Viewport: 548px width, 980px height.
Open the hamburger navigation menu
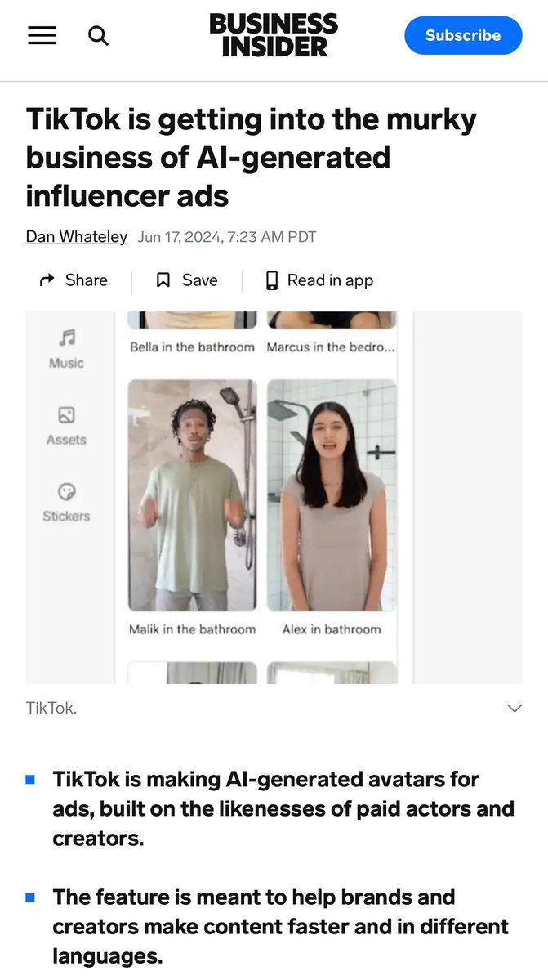pyautogui.click(x=42, y=36)
